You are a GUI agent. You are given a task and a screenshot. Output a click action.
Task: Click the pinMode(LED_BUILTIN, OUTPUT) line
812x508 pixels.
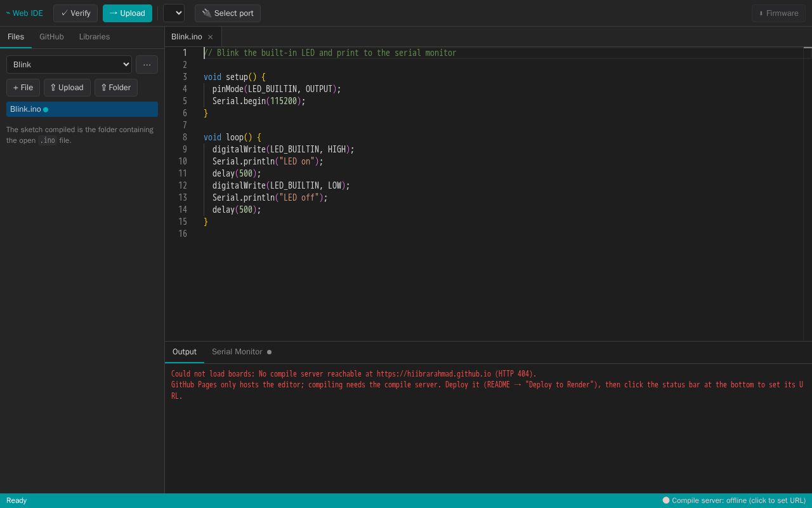277,89
